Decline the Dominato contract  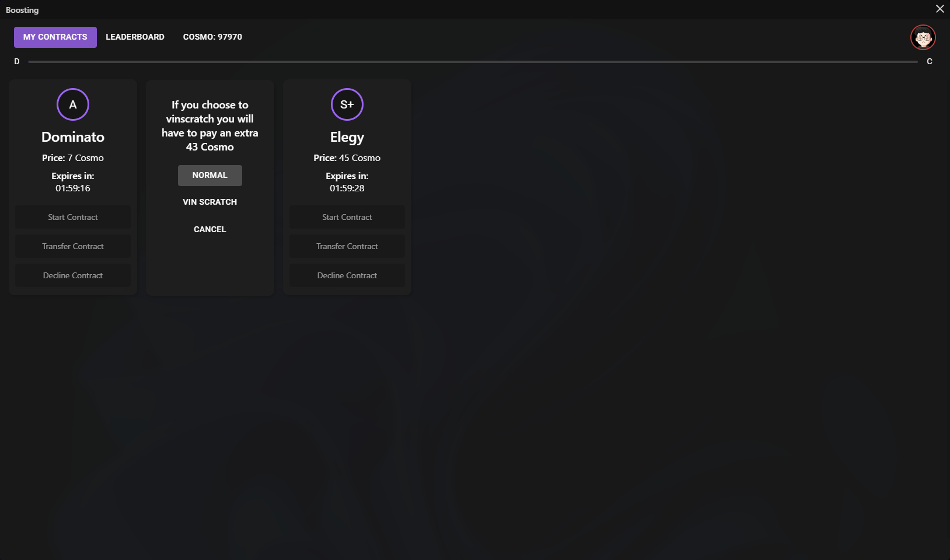[73, 275]
